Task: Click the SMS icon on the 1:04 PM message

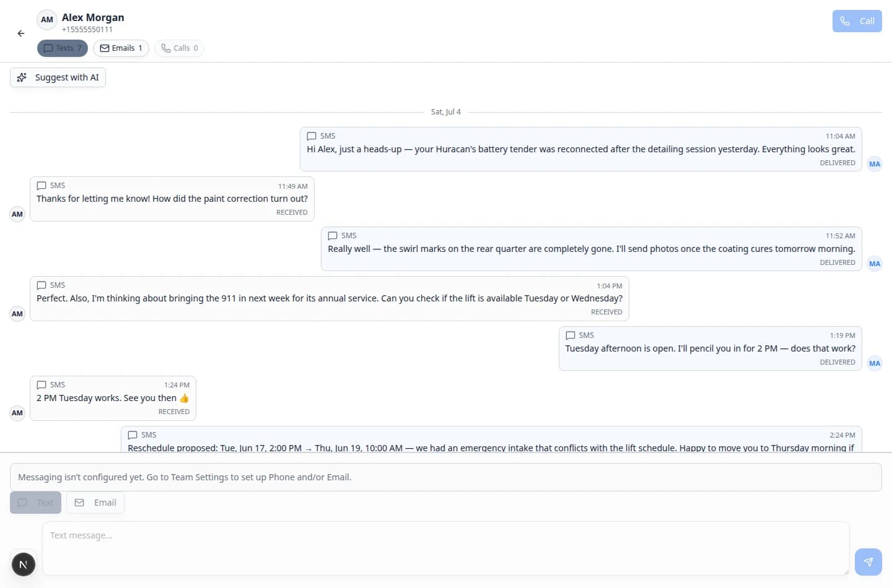Action: pyautogui.click(x=42, y=285)
